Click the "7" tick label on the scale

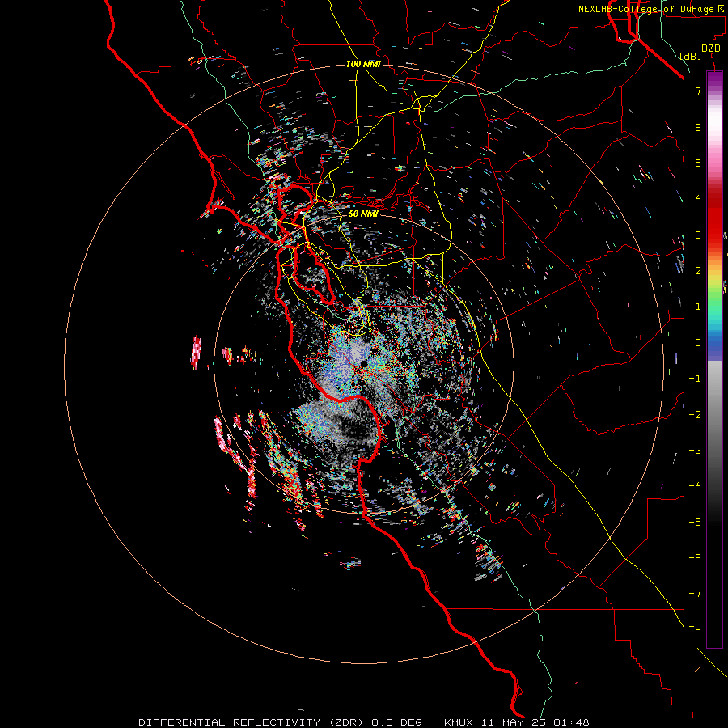pyautogui.click(x=698, y=91)
